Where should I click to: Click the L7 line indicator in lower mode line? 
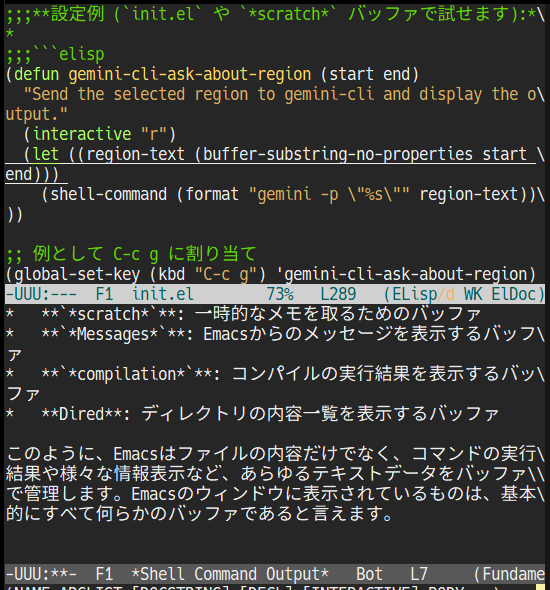419,574
